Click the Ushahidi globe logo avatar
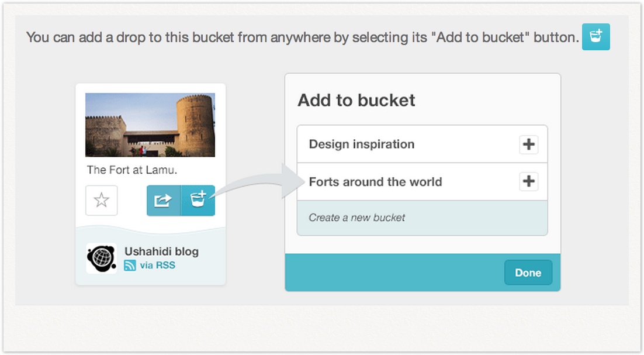This screenshot has height=355, width=644. pyautogui.click(x=101, y=258)
